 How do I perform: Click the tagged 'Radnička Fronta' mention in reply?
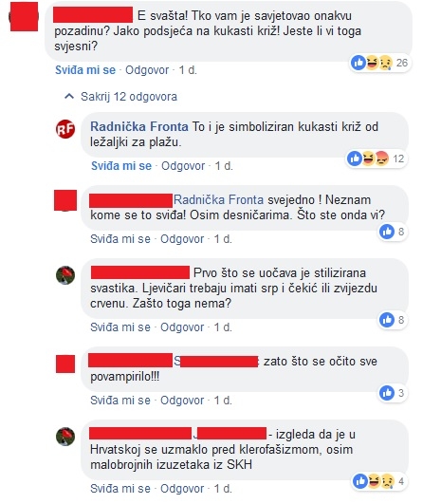pyautogui.click(x=218, y=200)
